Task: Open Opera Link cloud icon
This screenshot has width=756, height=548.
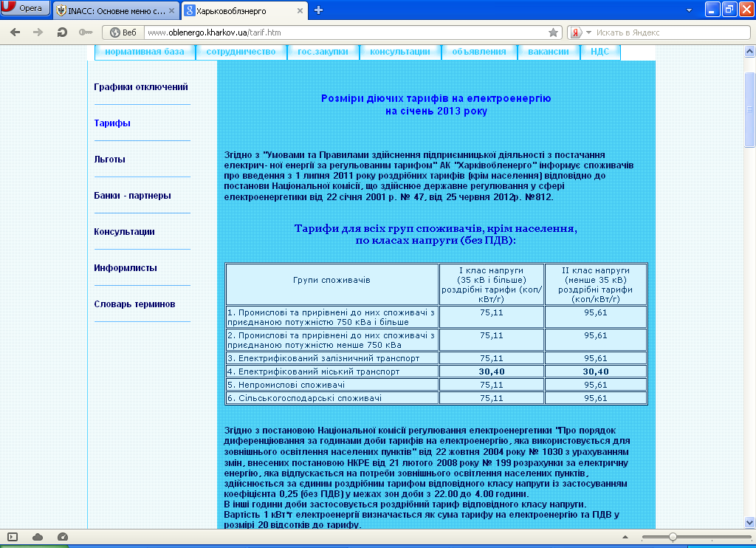Action: 38,537
